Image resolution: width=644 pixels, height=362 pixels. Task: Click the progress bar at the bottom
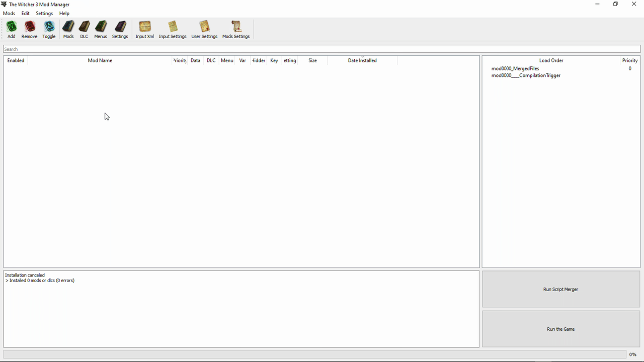tap(315, 354)
